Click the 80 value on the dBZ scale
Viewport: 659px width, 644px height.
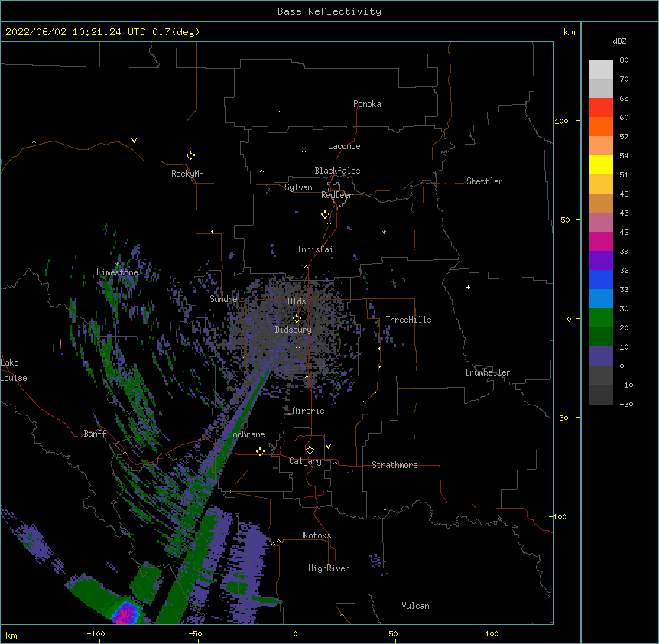pyautogui.click(x=624, y=60)
